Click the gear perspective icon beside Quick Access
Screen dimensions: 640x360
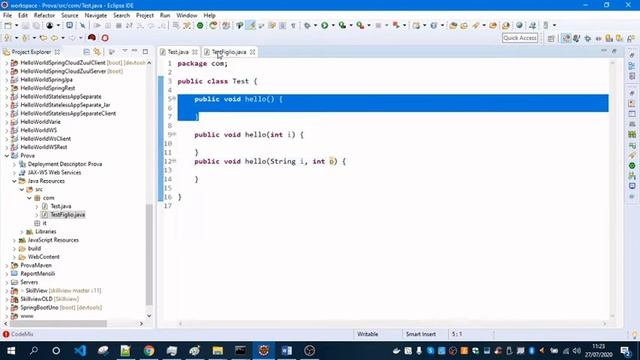(x=588, y=38)
